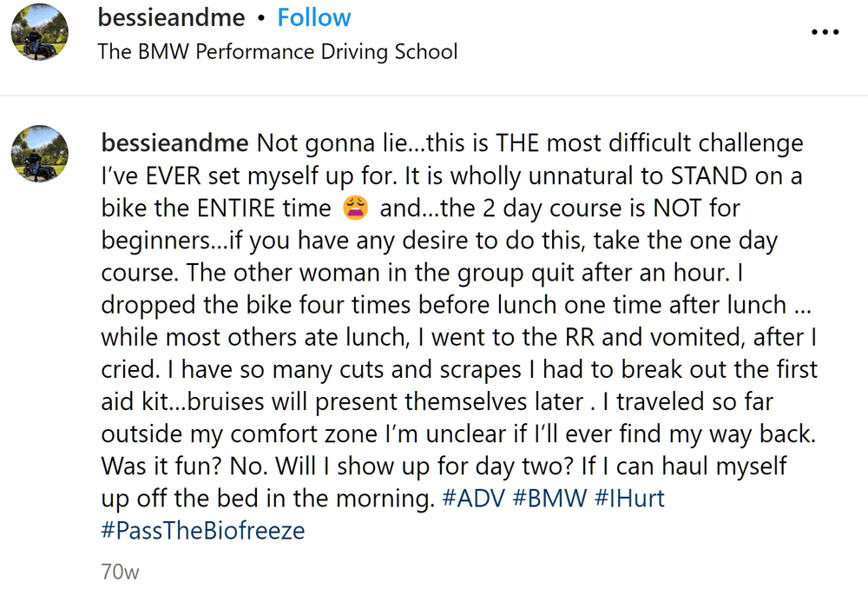Click "Not gonna lie" at the caption start
Image resolution: width=868 pixels, height=589 pixels.
point(332,143)
